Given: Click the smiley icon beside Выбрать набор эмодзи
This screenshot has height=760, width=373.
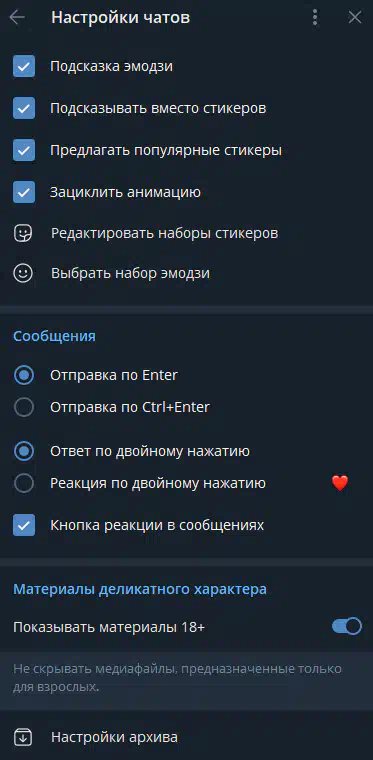Looking at the screenshot, I should click(x=23, y=274).
